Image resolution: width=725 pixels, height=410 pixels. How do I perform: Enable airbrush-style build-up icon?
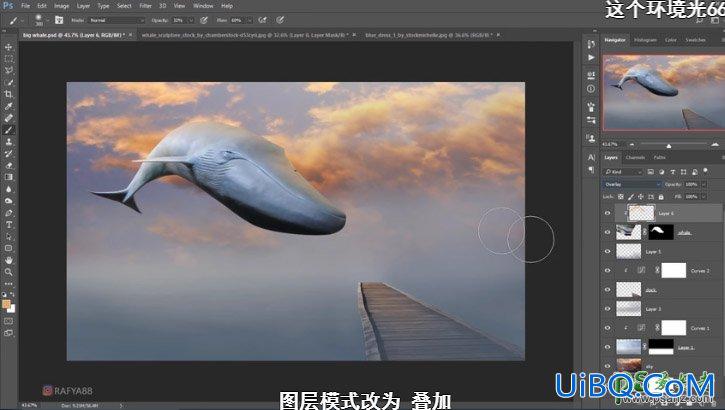[263, 20]
